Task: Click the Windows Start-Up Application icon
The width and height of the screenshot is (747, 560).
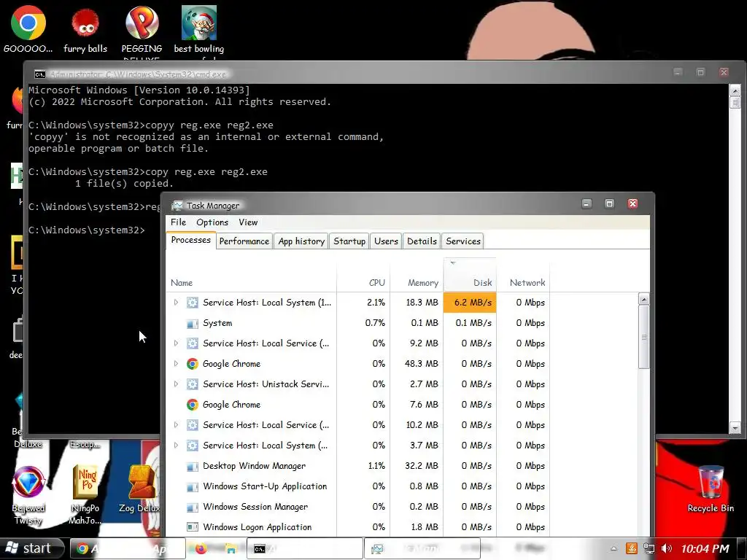Action: click(x=192, y=486)
